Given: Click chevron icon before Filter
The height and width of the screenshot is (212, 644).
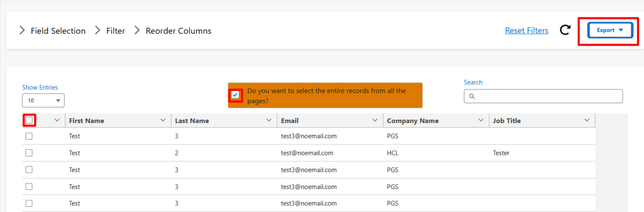Looking at the screenshot, I should coord(98,31).
